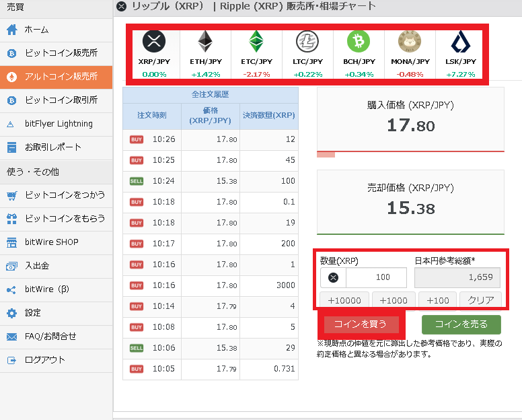This screenshot has height=420, width=522.
Task: Go to ビットコイン取引所
Action: pyautogui.click(x=57, y=100)
